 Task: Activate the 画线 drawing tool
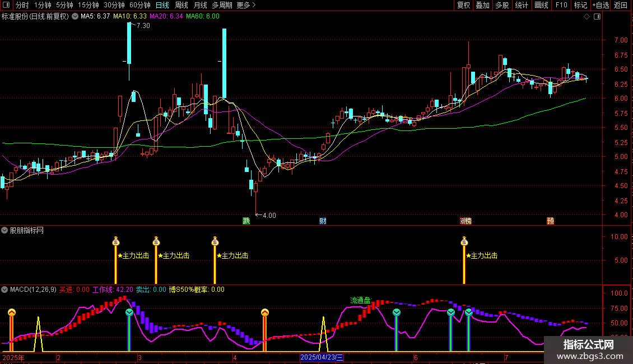click(x=541, y=5)
